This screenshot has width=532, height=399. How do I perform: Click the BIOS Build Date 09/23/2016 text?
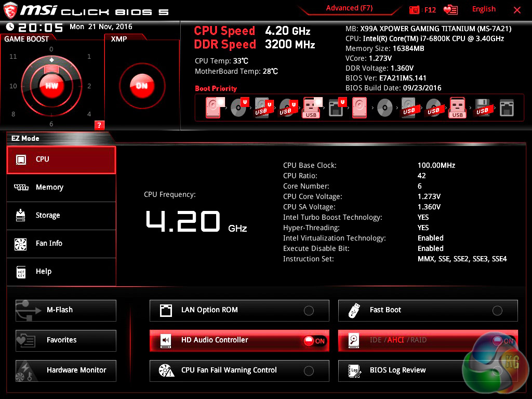pyautogui.click(x=394, y=88)
